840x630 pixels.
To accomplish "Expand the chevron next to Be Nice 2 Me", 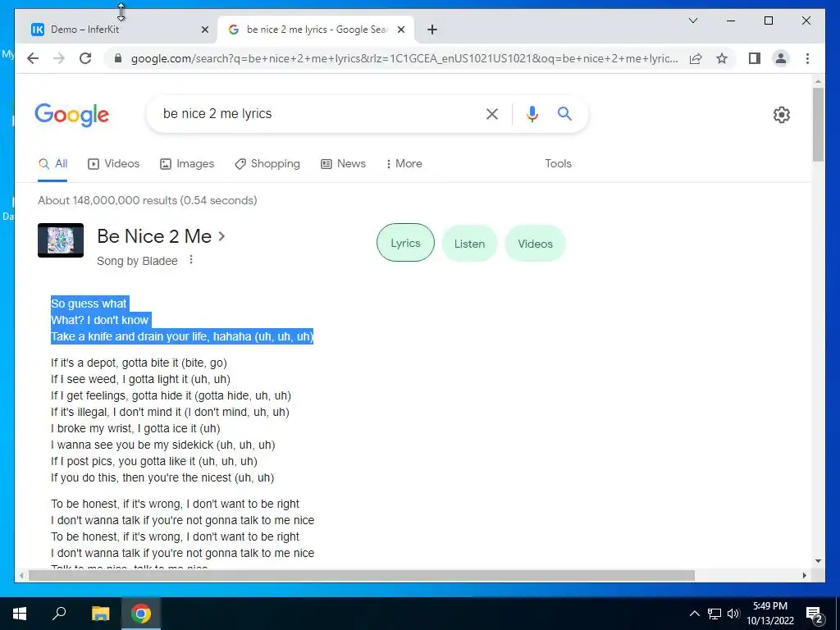I will 221,236.
